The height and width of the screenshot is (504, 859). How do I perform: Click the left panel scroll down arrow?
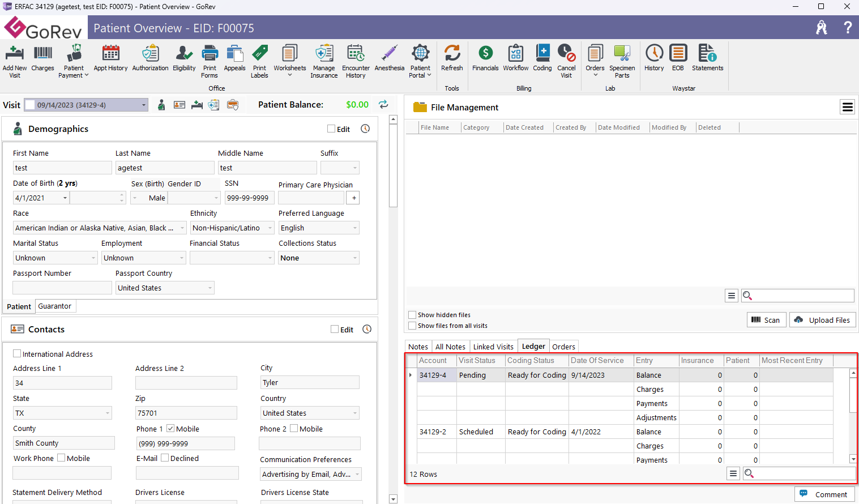393,499
